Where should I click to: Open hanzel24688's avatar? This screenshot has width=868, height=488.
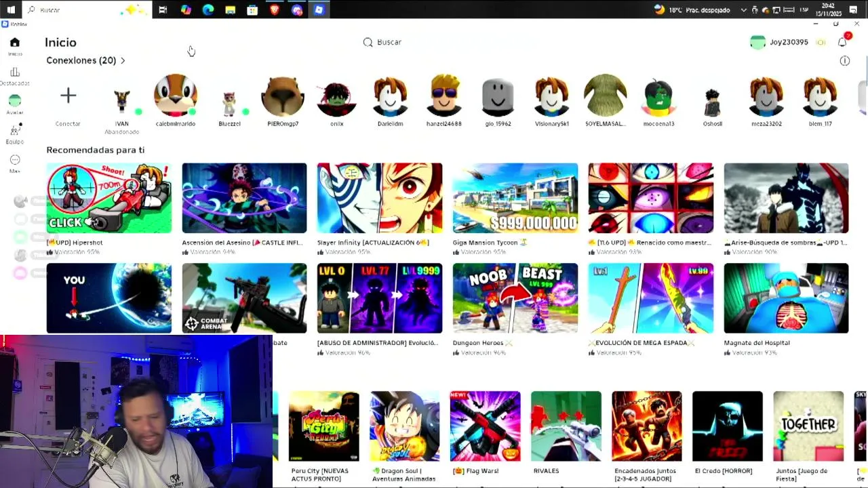[x=444, y=96]
